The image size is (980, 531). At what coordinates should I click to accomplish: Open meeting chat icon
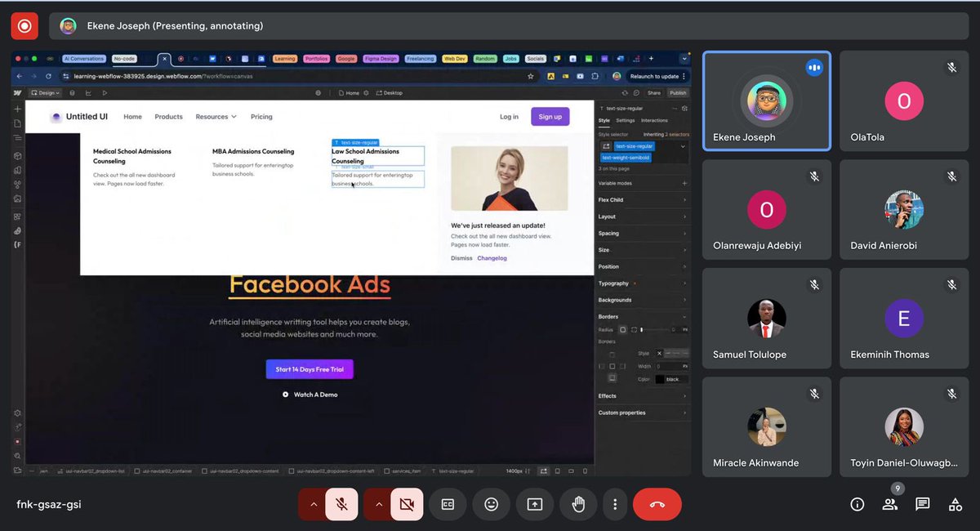pyautogui.click(x=923, y=504)
